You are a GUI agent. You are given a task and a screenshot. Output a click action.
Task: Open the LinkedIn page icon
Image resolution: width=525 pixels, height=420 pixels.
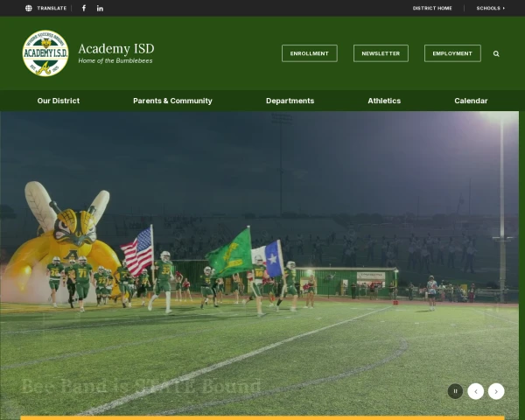tap(100, 9)
